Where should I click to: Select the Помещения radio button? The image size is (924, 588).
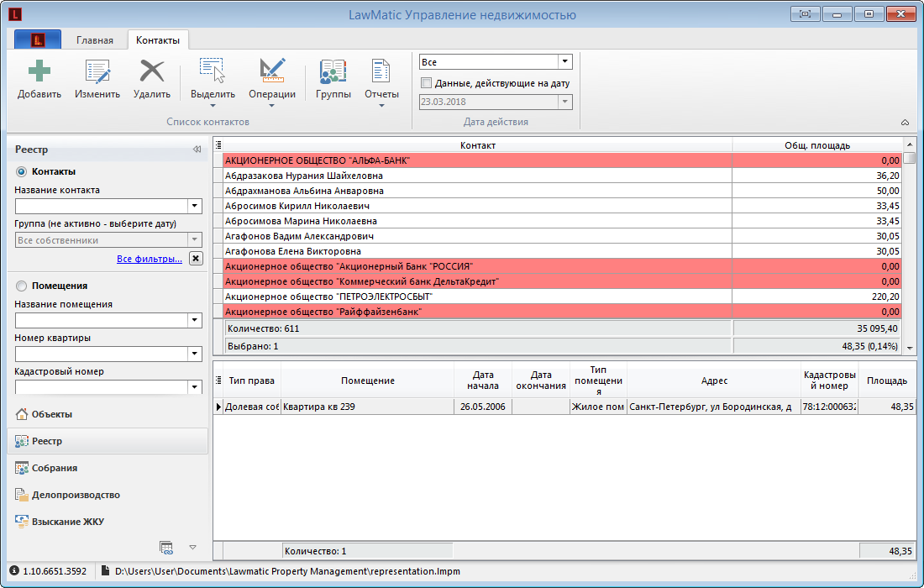(x=22, y=286)
